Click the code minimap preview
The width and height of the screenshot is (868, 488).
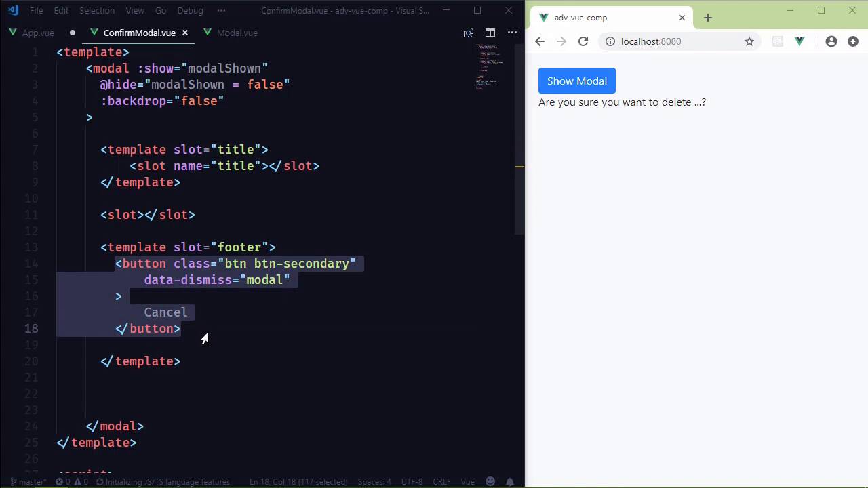(x=490, y=66)
